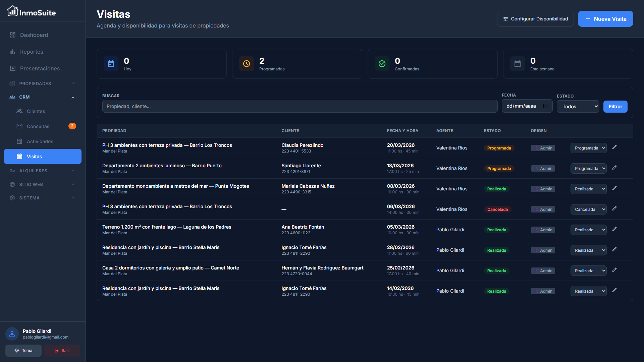
Task: Click the clock icon on the Programadas card
Action: (x=247, y=64)
